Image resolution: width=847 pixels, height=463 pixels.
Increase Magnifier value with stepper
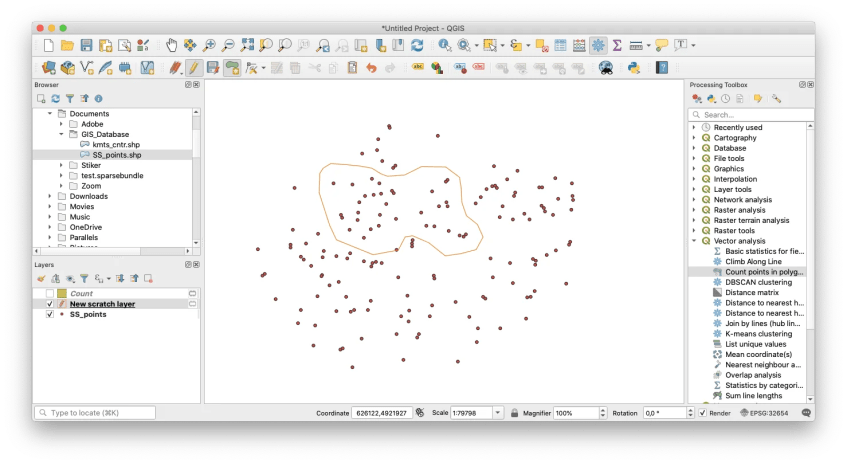pos(603,411)
